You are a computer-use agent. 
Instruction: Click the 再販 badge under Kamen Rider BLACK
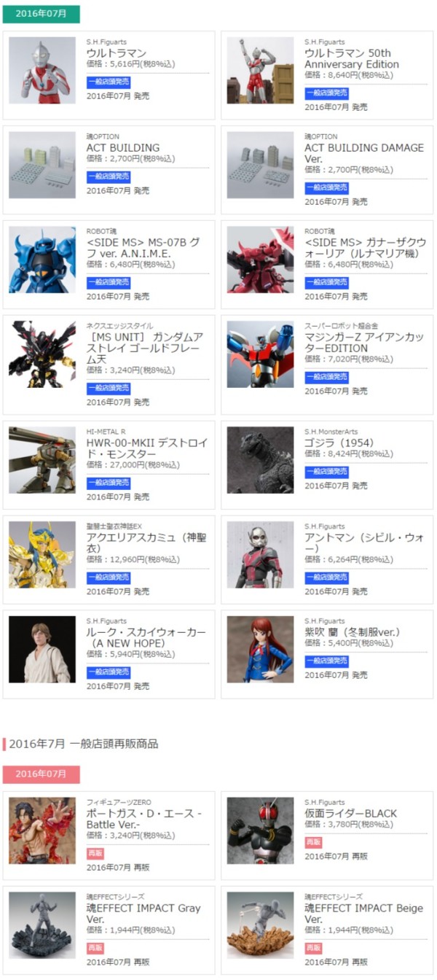(x=313, y=842)
